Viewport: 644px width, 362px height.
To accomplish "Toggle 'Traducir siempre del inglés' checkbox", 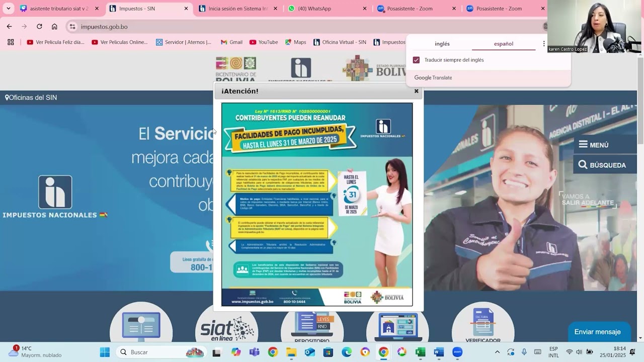I will tap(416, 60).
